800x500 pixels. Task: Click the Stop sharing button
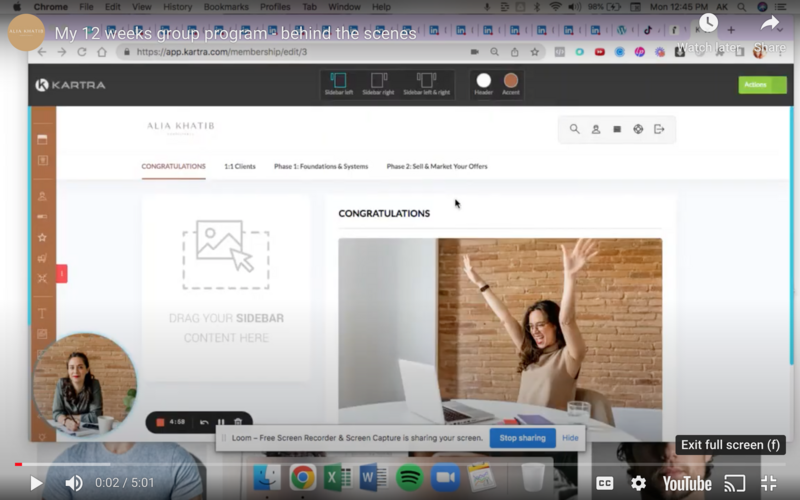pos(522,438)
